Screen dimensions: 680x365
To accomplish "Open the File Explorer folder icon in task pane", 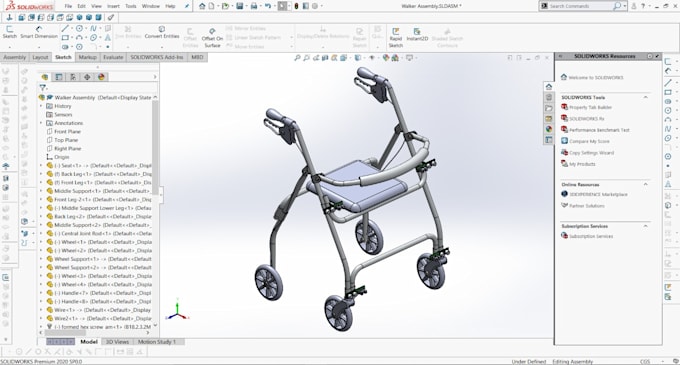I will click(x=549, y=108).
